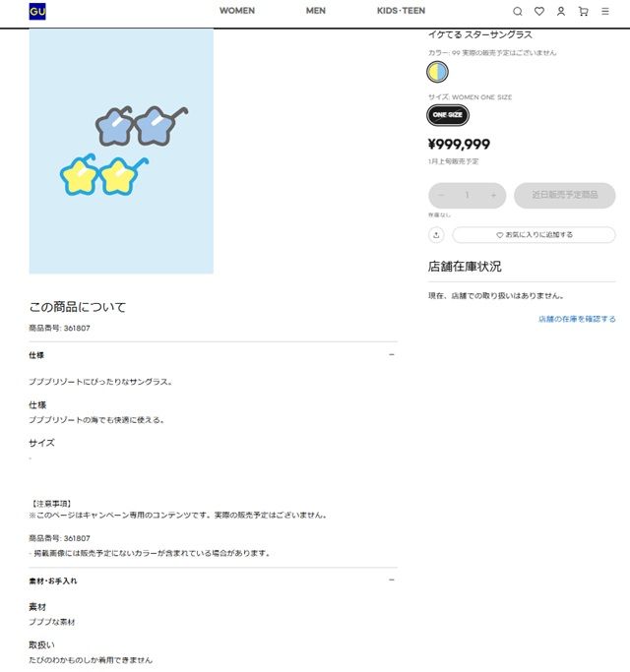630x672 pixels.
Task: Click the share icon button
Action: (x=436, y=235)
